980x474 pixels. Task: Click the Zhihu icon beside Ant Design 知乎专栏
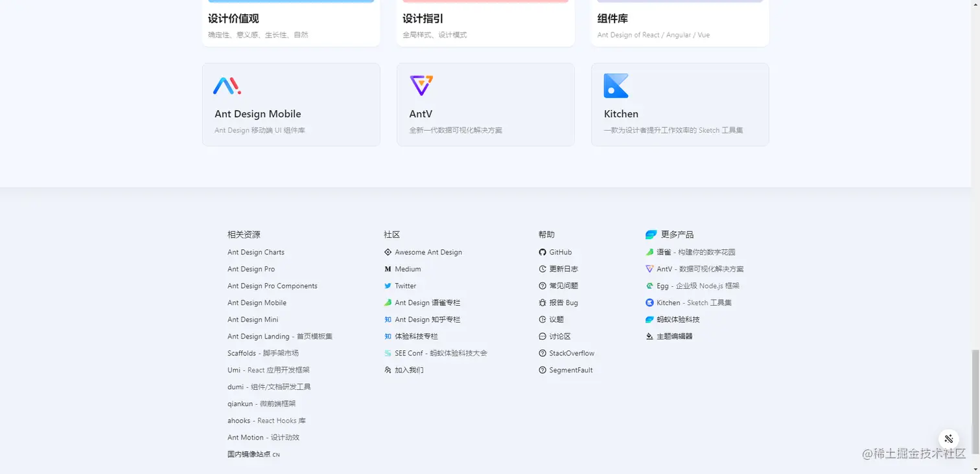[388, 319]
